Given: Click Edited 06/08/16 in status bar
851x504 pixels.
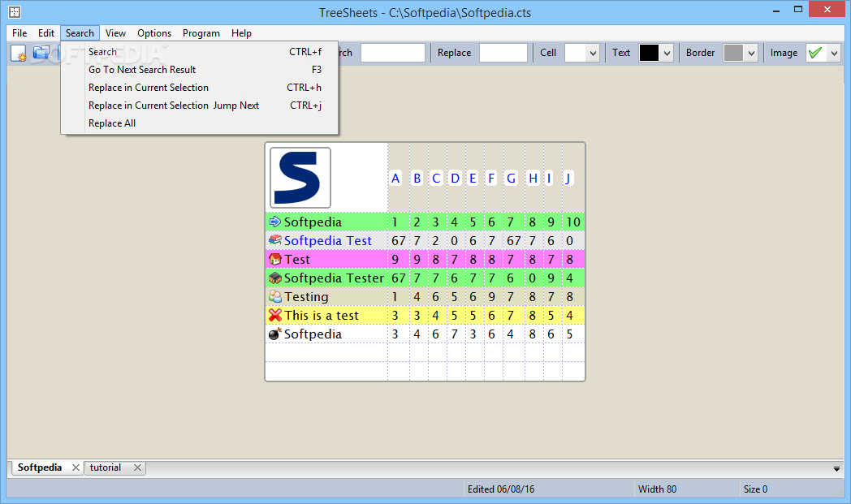Looking at the screenshot, I should tap(501, 489).
